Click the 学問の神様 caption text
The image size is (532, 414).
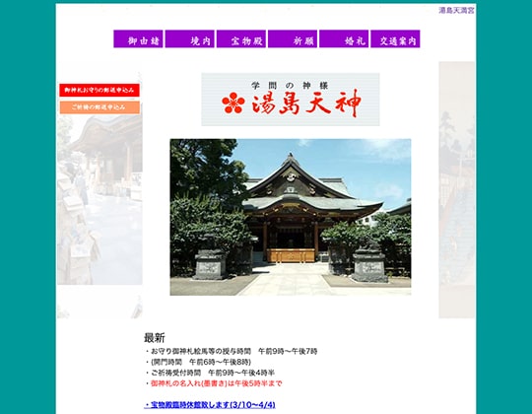point(290,85)
